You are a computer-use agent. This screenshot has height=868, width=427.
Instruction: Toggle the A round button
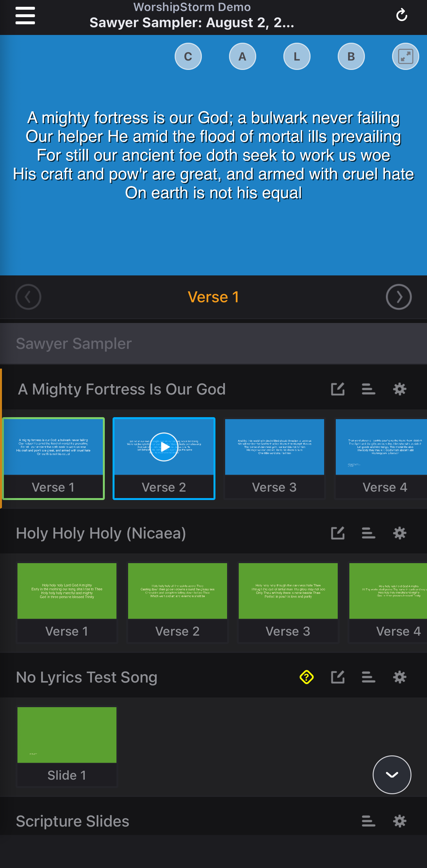[x=243, y=56]
